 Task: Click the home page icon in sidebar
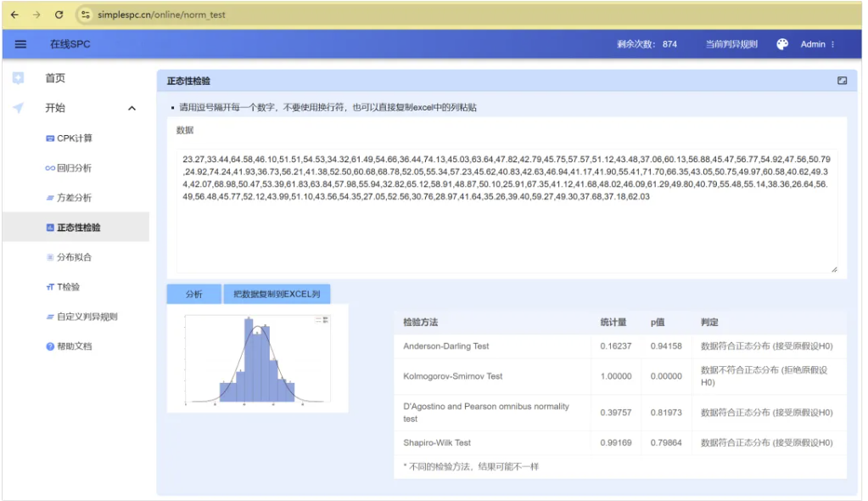pos(18,78)
